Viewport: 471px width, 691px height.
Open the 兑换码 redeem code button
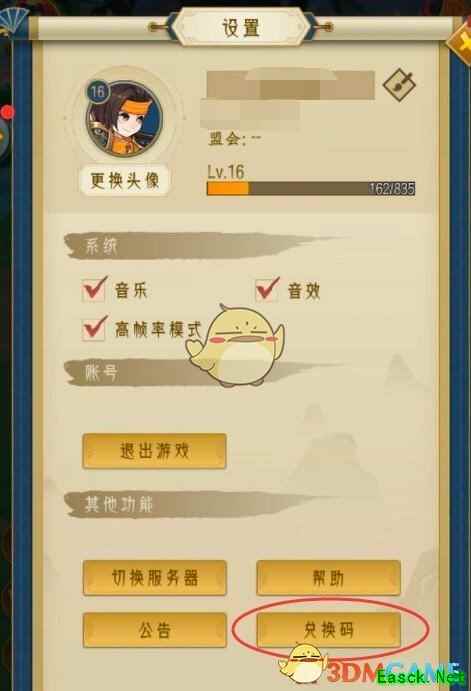point(329,630)
